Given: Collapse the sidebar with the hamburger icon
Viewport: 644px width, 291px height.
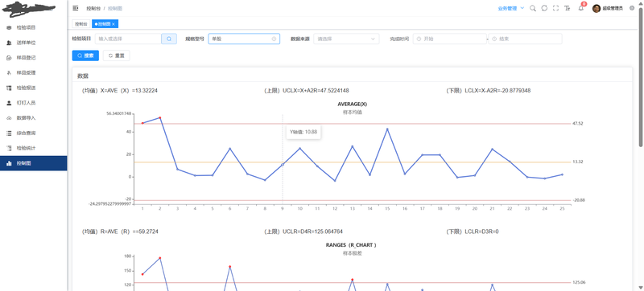Looking at the screenshot, I should point(75,8).
